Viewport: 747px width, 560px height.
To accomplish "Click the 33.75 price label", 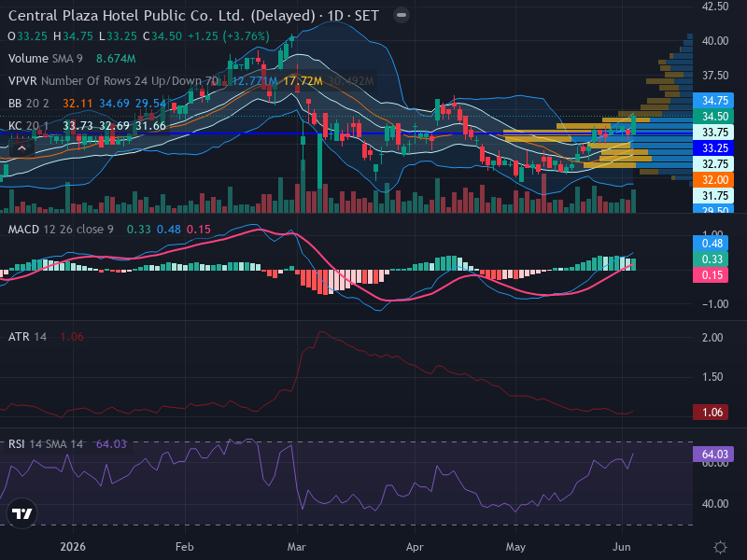I will (713, 133).
